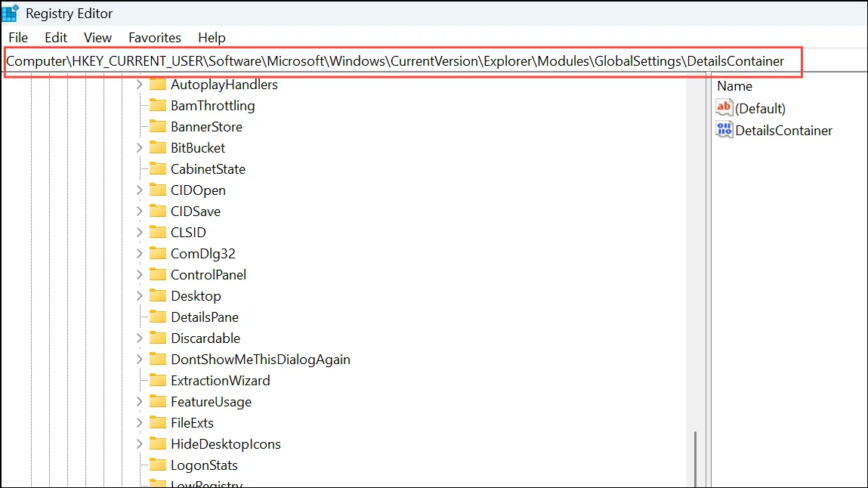Click the ExtractionWizard folder icon
The height and width of the screenshot is (488, 868).
tap(158, 380)
